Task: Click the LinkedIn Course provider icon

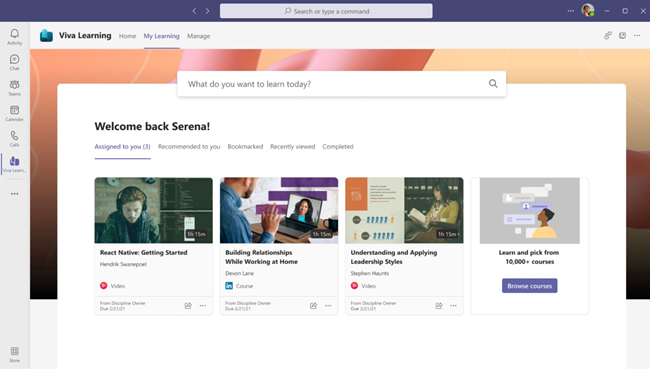Action: (x=229, y=286)
